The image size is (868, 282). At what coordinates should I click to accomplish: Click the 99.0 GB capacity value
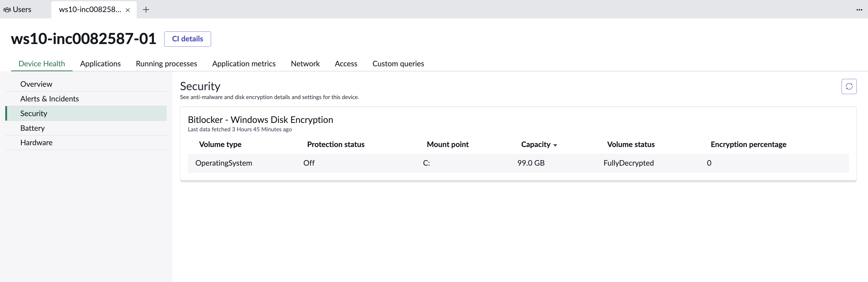pos(531,163)
